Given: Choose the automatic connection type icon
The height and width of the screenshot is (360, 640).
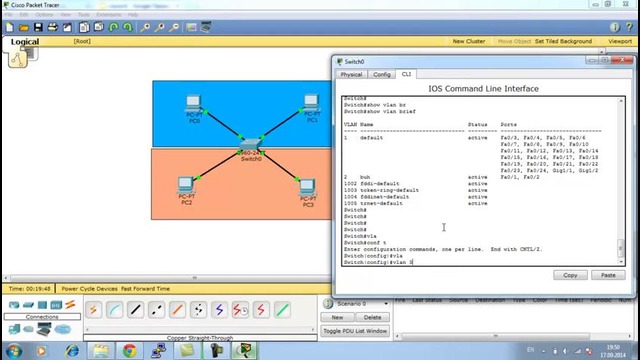Looking at the screenshot, I should tap(93, 310).
